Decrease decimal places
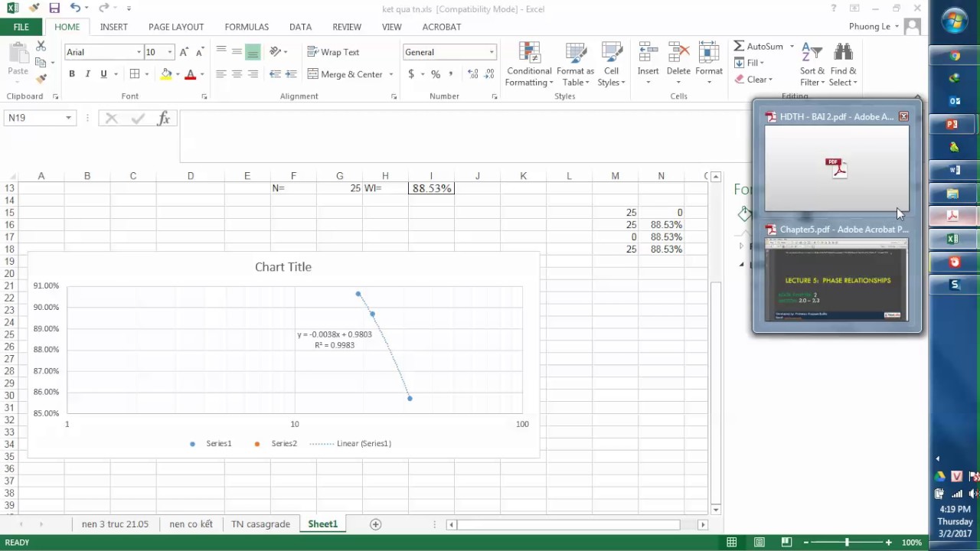The width and height of the screenshot is (980, 551). click(489, 74)
